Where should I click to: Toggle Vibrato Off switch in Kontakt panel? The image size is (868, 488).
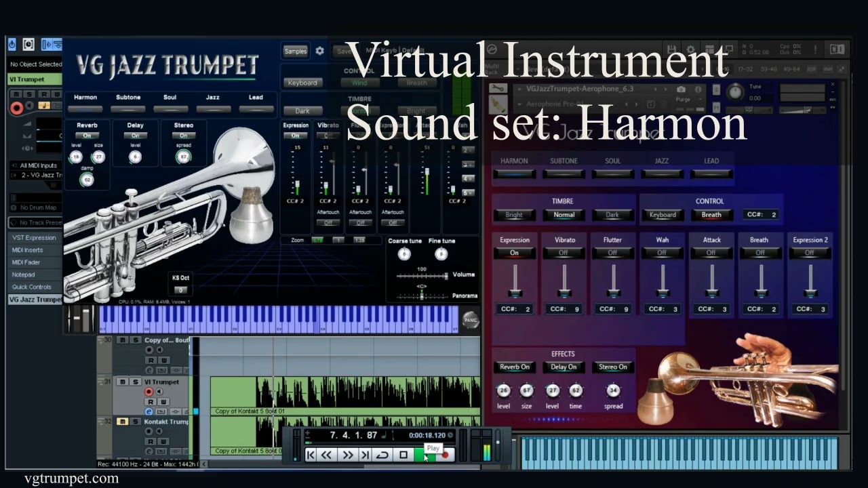coord(564,253)
